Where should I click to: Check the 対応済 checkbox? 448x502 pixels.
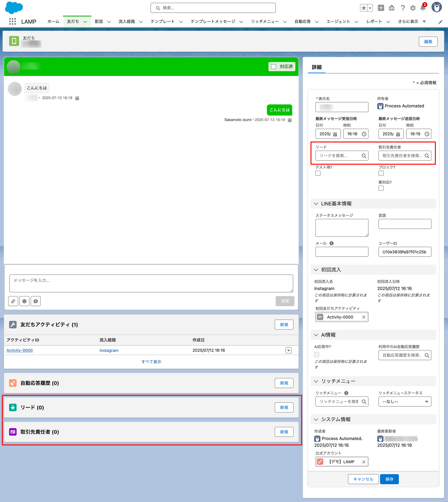point(274,67)
